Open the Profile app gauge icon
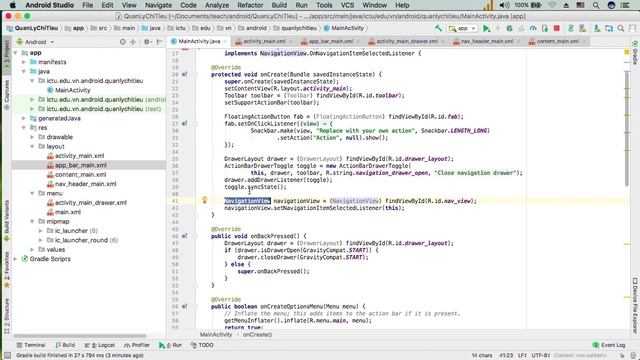This screenshot has height=360, width=640. (533, 28)
